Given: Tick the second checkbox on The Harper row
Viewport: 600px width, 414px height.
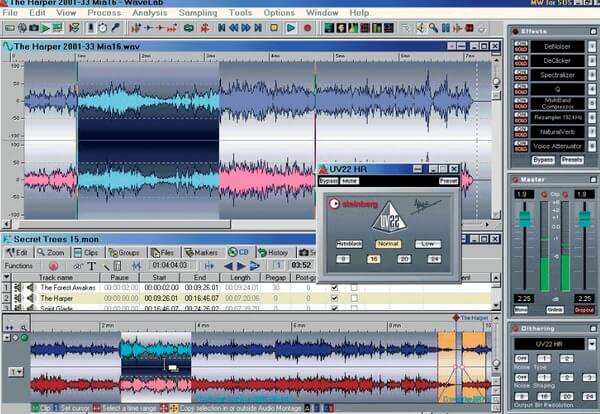Looking at the screenshot, I should coord(354,298).
